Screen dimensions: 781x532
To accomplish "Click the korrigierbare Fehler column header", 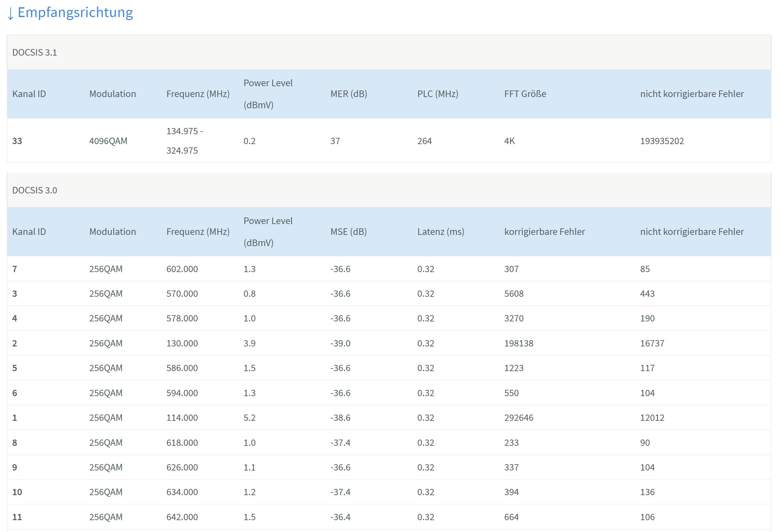I will click(x=544, y=231).
